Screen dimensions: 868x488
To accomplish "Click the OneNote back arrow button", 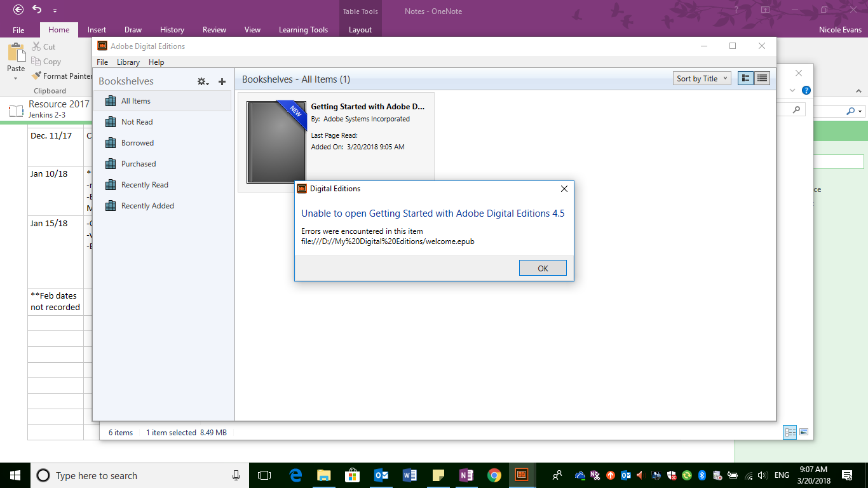I will (18, 10).
